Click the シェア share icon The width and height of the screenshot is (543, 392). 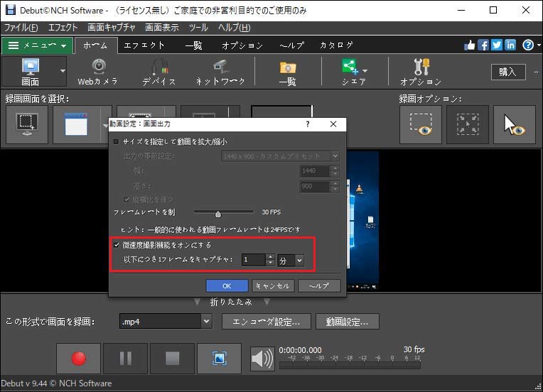point(351,72)
